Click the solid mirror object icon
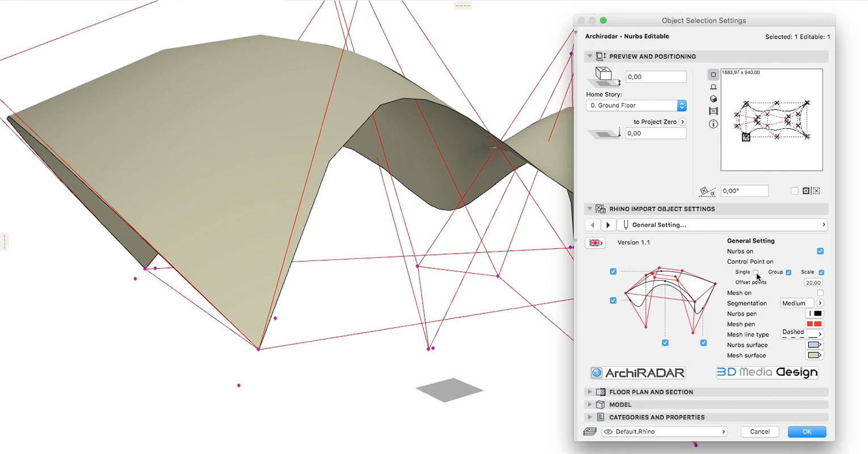The width and height of the screenshot is (868, 454). point(806,191)
